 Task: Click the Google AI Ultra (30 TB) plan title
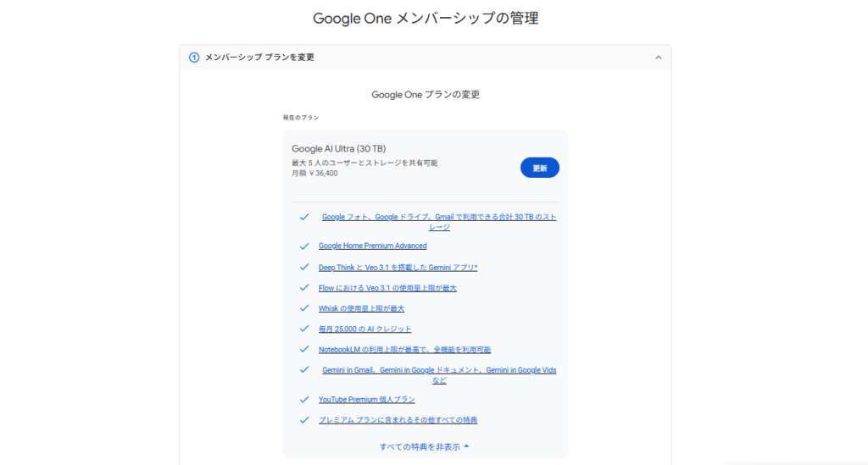point(338,148)
